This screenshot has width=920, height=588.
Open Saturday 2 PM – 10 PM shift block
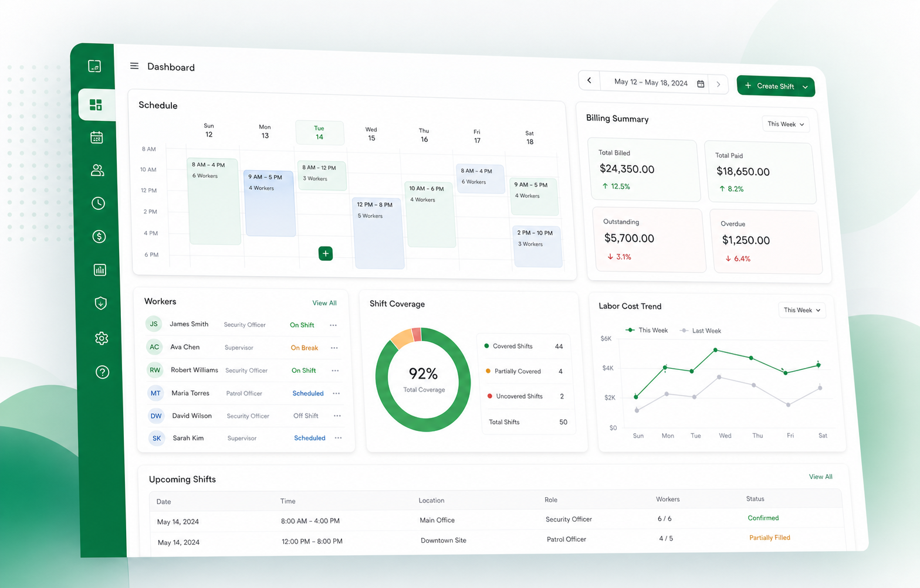tap(537, 246)
